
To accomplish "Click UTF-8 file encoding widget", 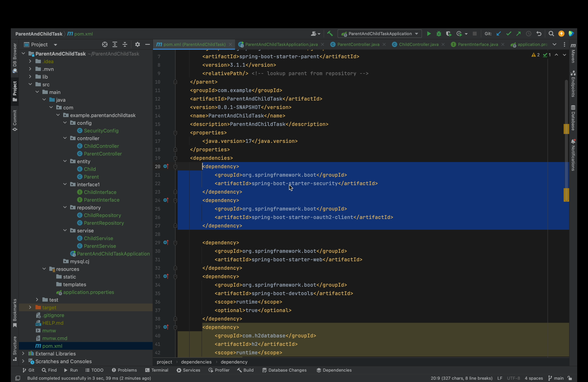I will click(x=513, y=378).
